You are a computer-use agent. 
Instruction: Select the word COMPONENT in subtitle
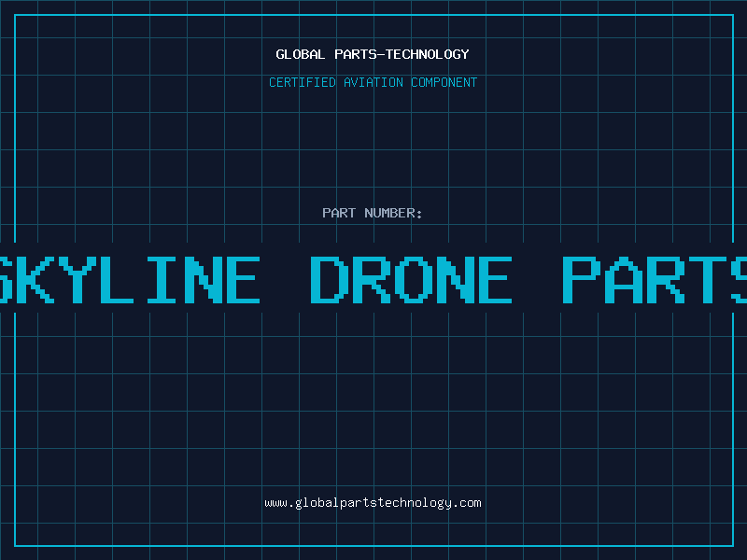point(444,82)
